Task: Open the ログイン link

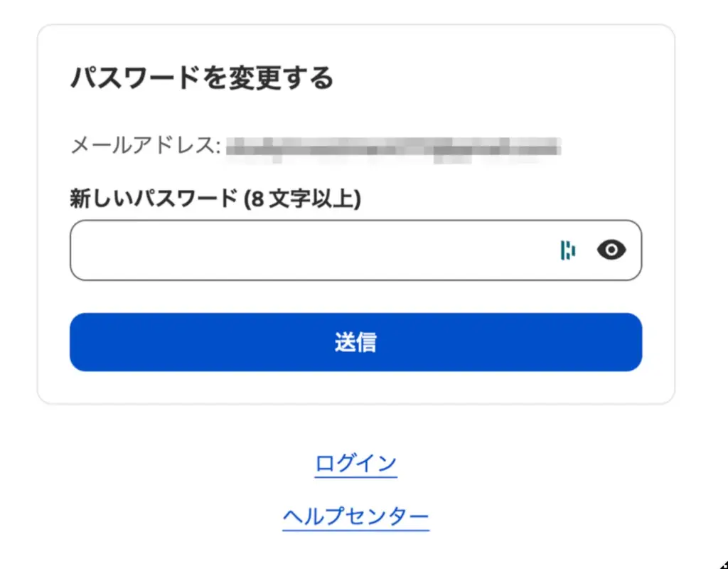Action: click(x=355, y=464)
